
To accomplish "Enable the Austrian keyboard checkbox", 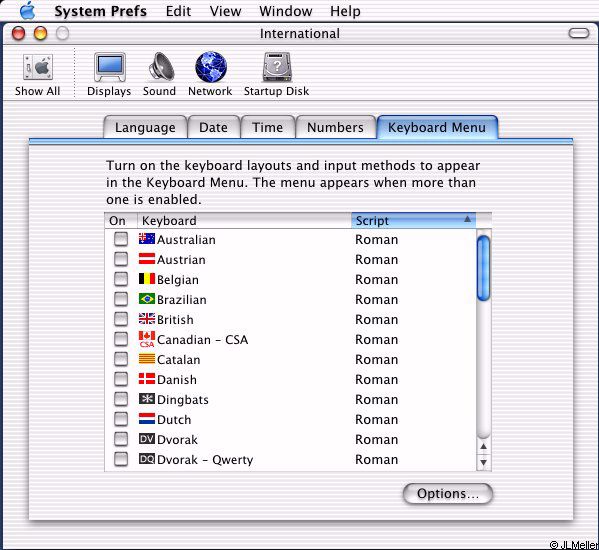I will [121, 259].
